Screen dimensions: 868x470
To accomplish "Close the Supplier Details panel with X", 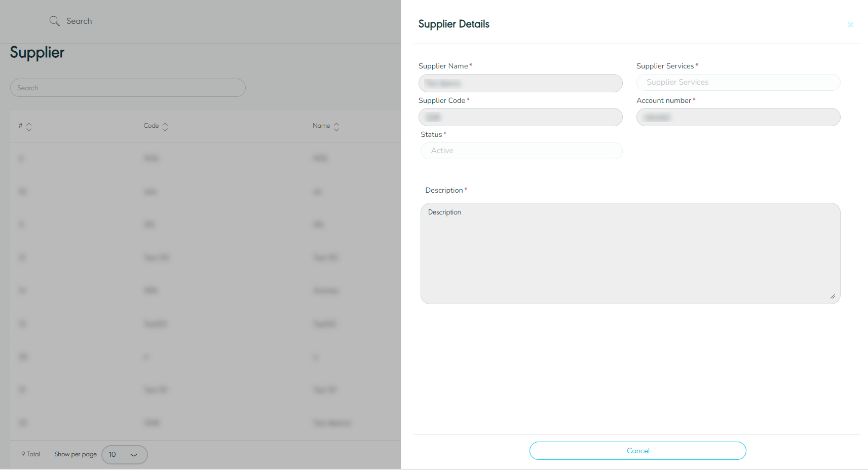I will coord(850,24).
